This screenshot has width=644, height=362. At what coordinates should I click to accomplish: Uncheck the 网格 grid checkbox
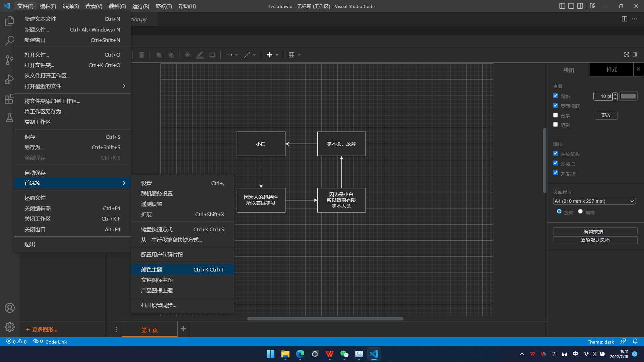[556, 96]
